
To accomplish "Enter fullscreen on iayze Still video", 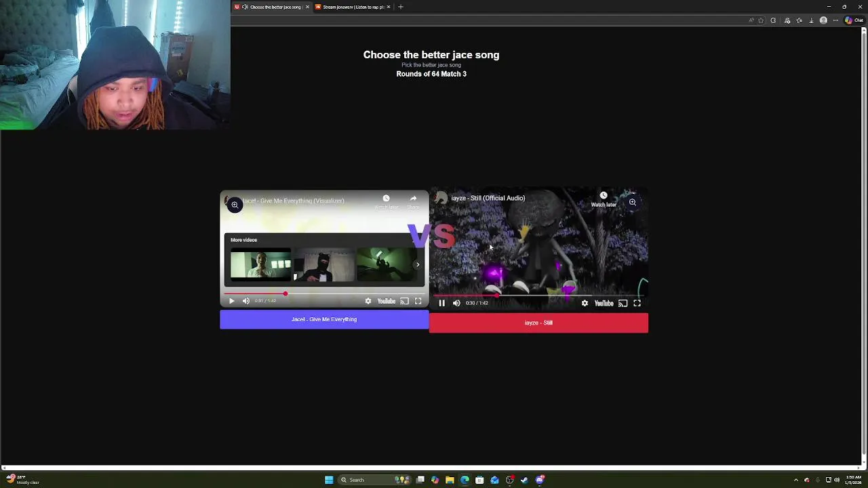I will (637, 303).
